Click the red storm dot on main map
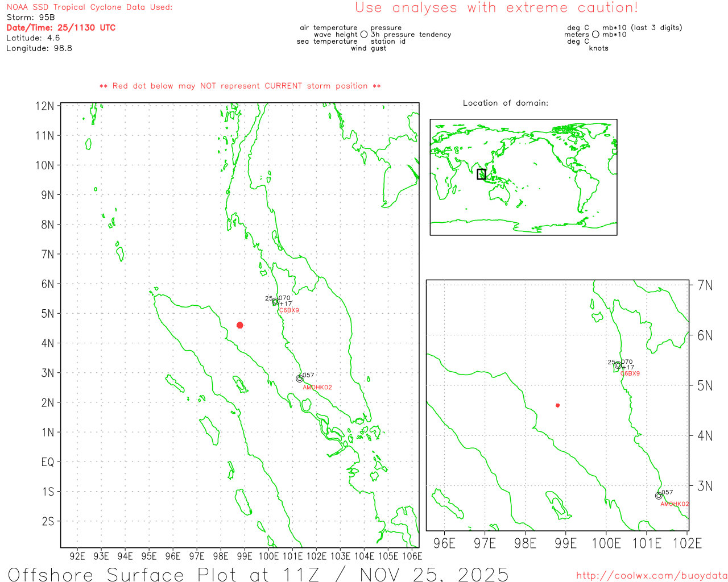The width and height of the screenshot is (728, 582). coord(240,325)
